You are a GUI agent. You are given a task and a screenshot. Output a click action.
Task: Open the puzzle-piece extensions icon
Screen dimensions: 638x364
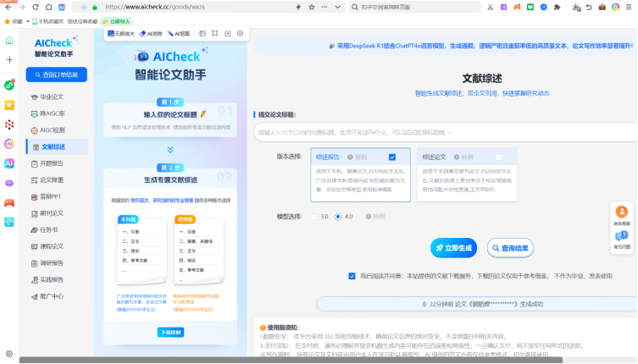click(557, 7)
